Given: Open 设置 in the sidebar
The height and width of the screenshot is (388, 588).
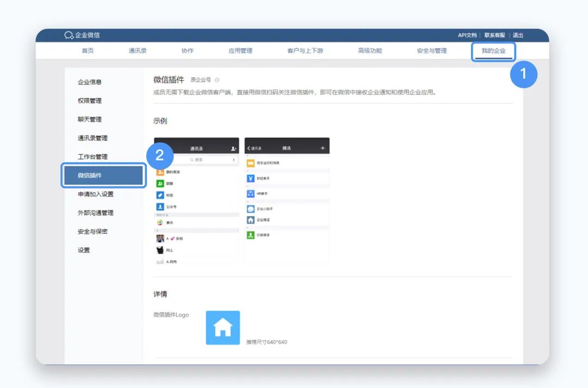Looking at the screenshot, I should point(84,250).
